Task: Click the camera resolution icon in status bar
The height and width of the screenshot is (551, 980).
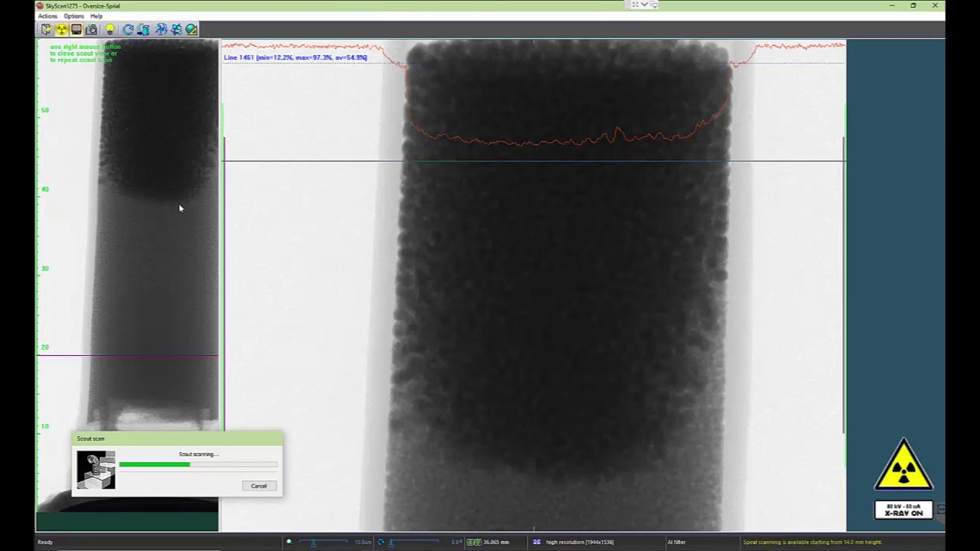Action: pos(537,542)
